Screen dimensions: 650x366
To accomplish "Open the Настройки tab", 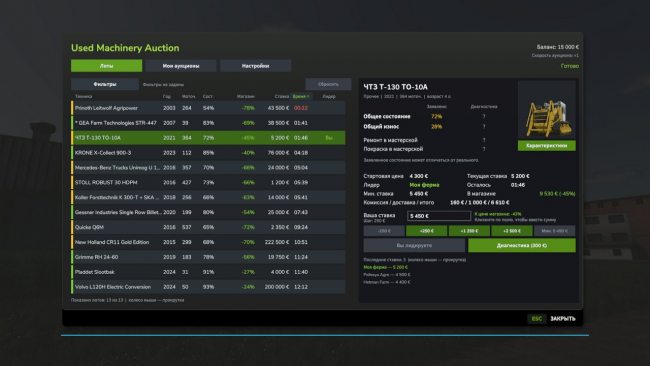I will pos(255,65).
